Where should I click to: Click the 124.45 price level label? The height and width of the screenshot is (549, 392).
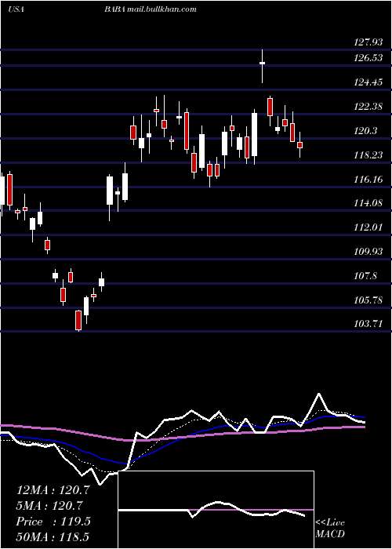click(x=368, y=82)
